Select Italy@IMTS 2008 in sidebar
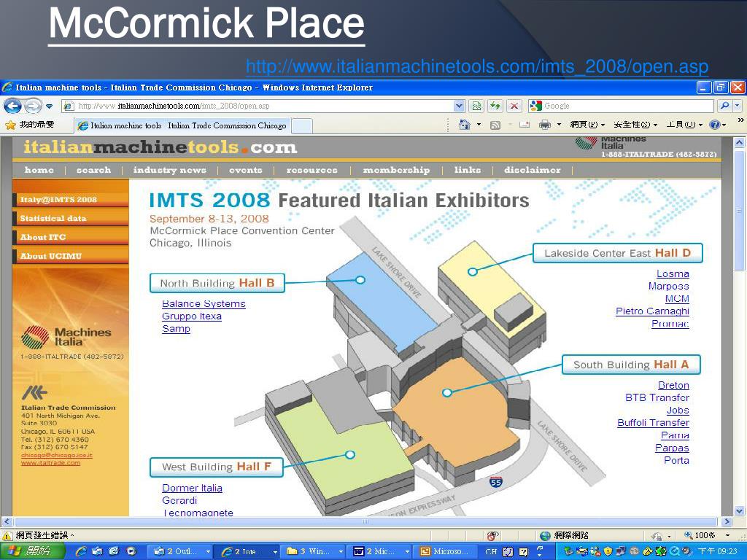The height and width of the screenshot is (560, 747). point(71,200)
